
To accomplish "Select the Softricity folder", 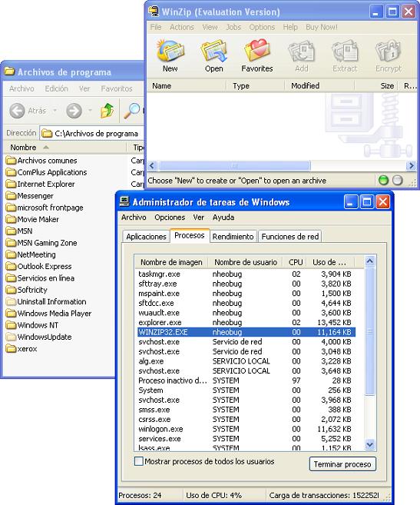I will (27, 290).
